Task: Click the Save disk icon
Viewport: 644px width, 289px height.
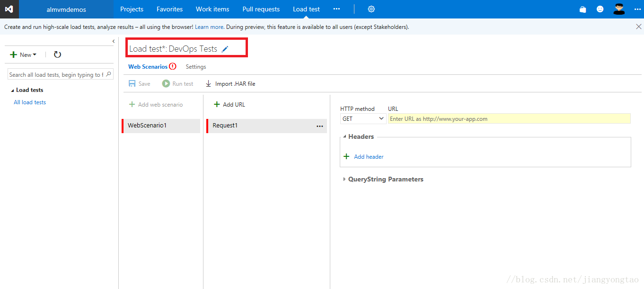Action: [x=132, y=83]
